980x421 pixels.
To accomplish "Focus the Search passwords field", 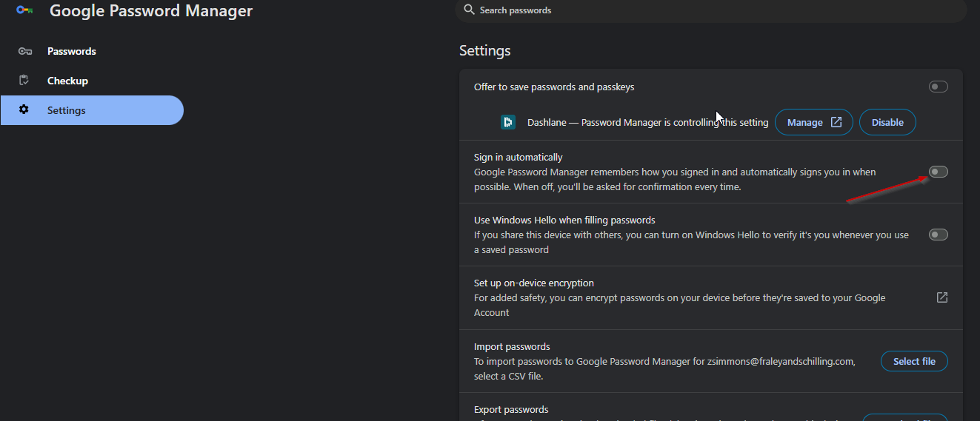I will click(x=711, y=10).
